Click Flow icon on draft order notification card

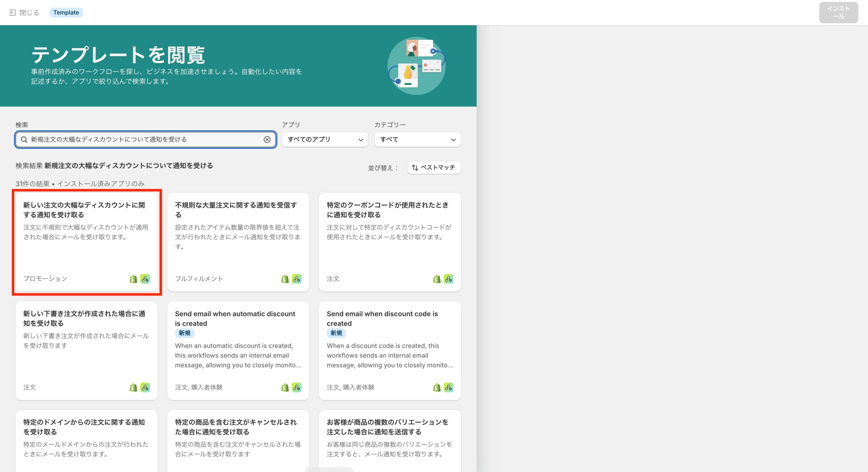coord(145,388)
